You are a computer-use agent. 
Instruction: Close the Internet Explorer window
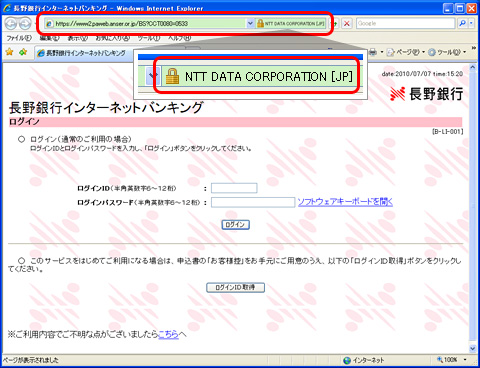pos(472,8)
